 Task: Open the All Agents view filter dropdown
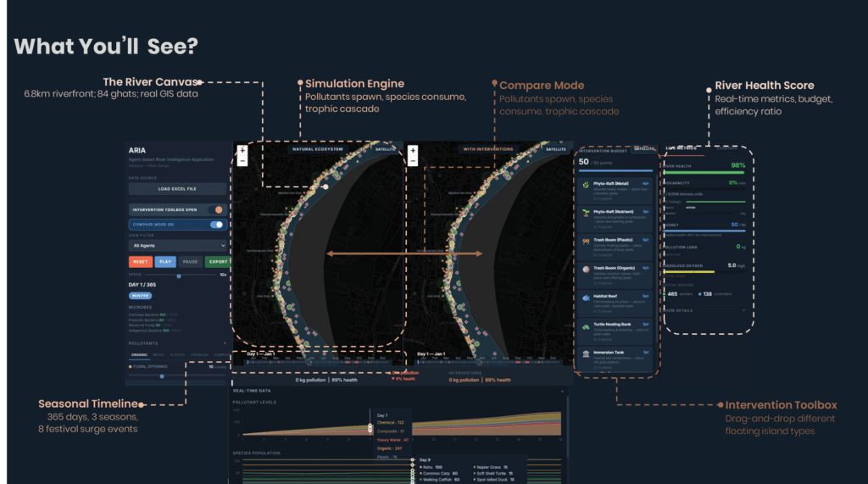[177, 246]
